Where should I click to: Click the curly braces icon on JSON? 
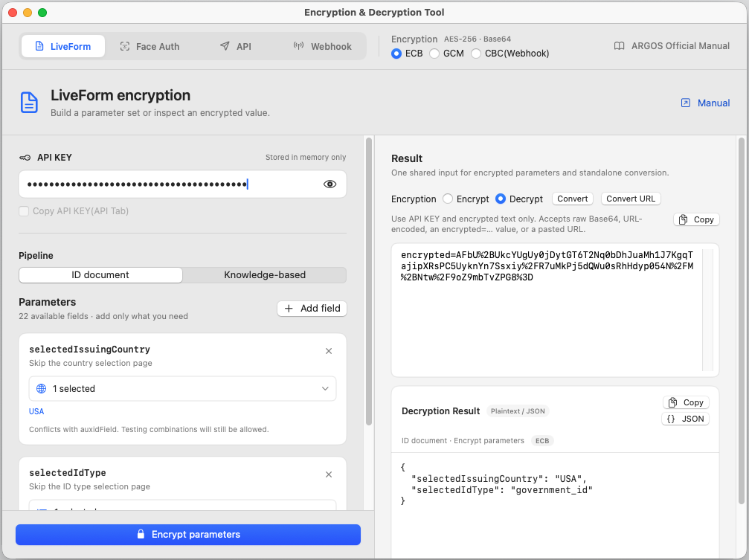pyautogui.click(x=671, y=419)
